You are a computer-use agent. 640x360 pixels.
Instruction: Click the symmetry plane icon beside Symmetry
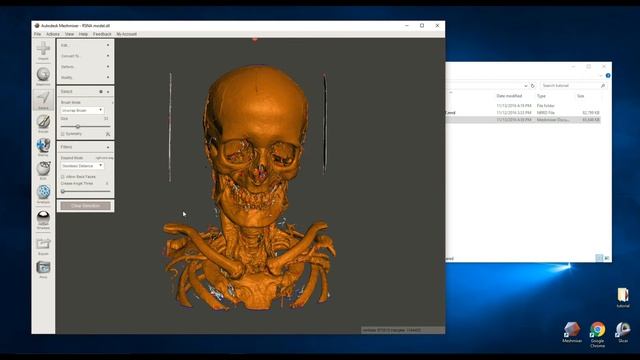108,134
